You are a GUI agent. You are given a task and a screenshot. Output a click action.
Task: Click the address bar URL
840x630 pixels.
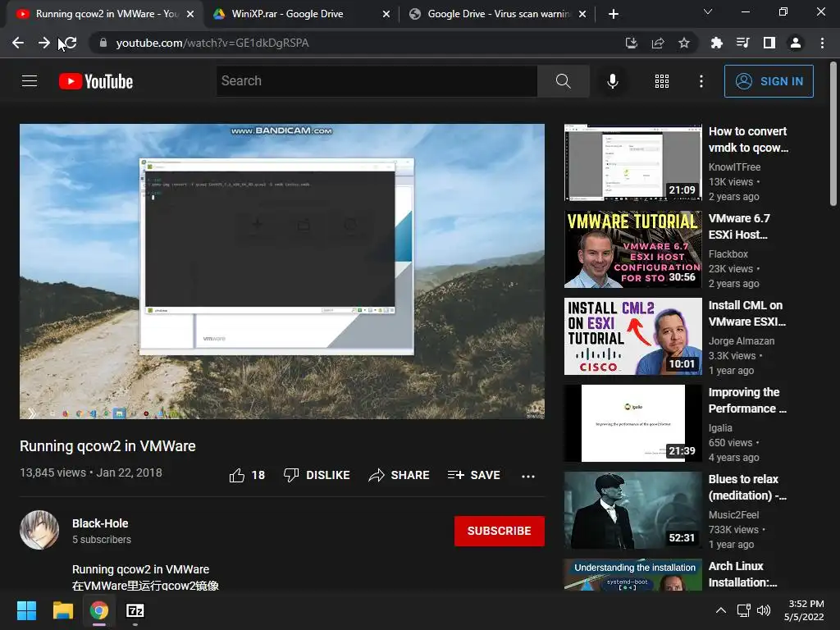click(212, 43)
